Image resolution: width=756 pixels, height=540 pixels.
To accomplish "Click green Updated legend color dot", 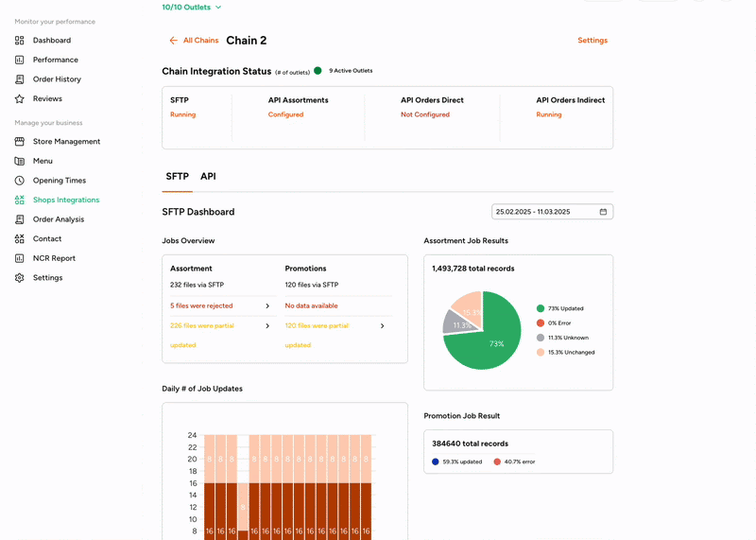I will coord(541,308).
